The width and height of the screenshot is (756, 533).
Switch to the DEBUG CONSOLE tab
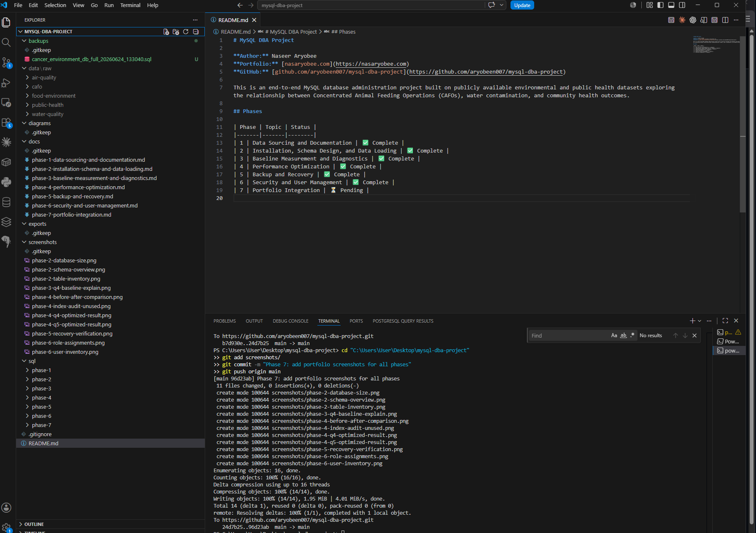point(291,321)
